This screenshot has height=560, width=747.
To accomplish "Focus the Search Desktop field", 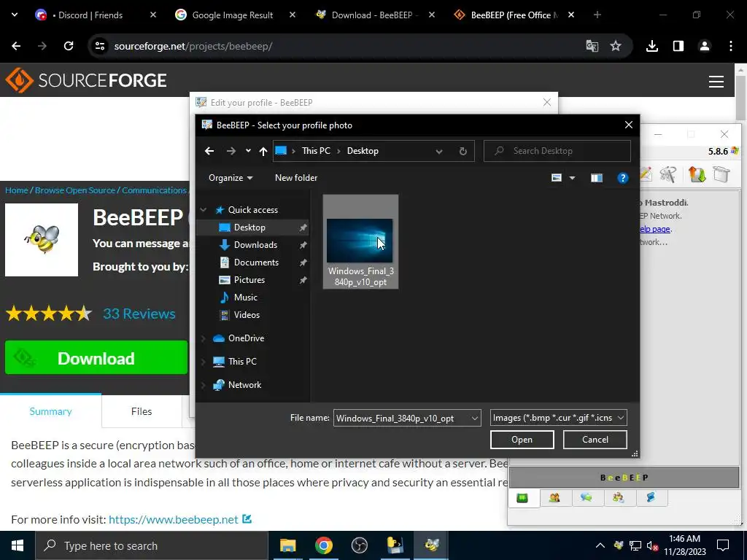I will click(557, 151).
